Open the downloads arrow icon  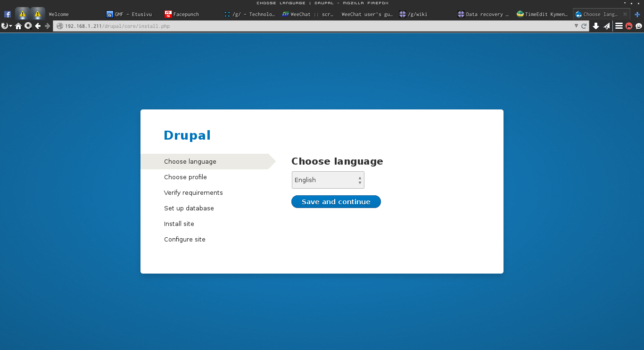point(596,26)
